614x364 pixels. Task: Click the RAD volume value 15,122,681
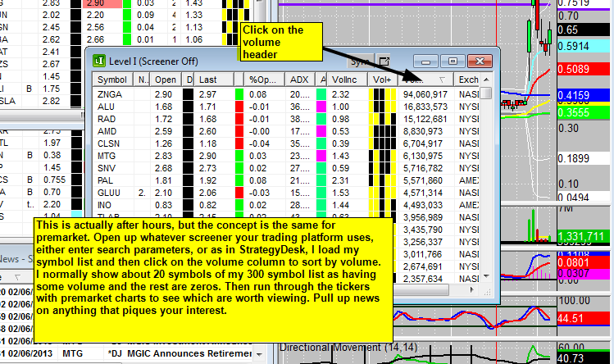[425, 119]
